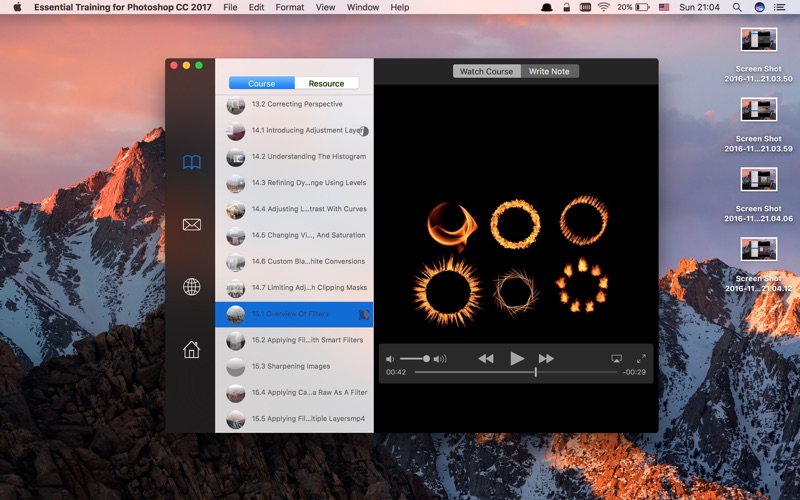Go to the home sidebar icon
Image resolution: width=800 pixels, height=500 pixels.
pyautogui.click(x=192, y=349)
